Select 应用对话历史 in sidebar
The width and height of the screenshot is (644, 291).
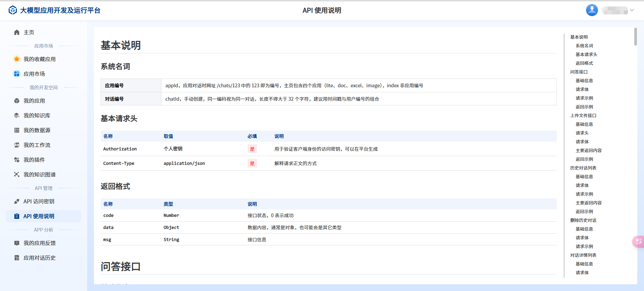(39, 258)
